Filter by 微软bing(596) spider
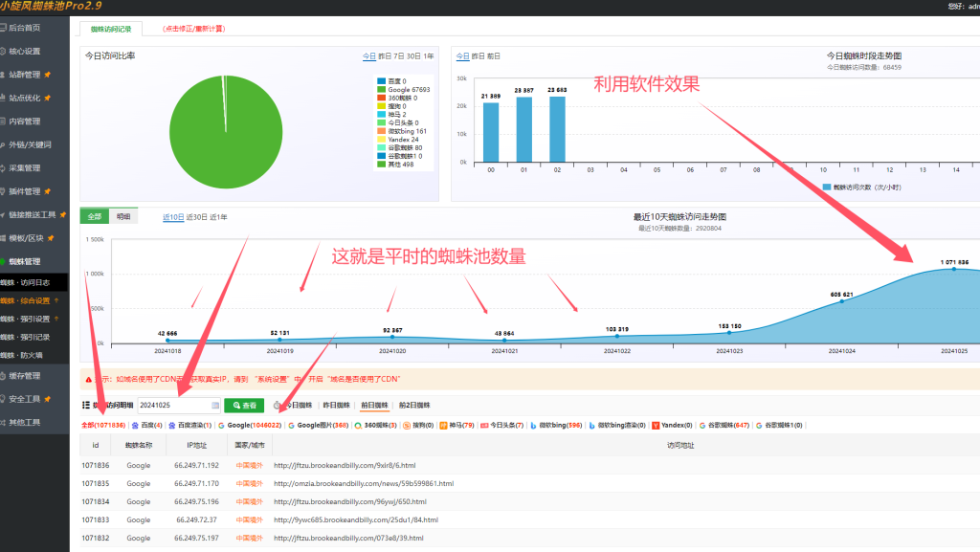980x552 pixels. (556, 425)
